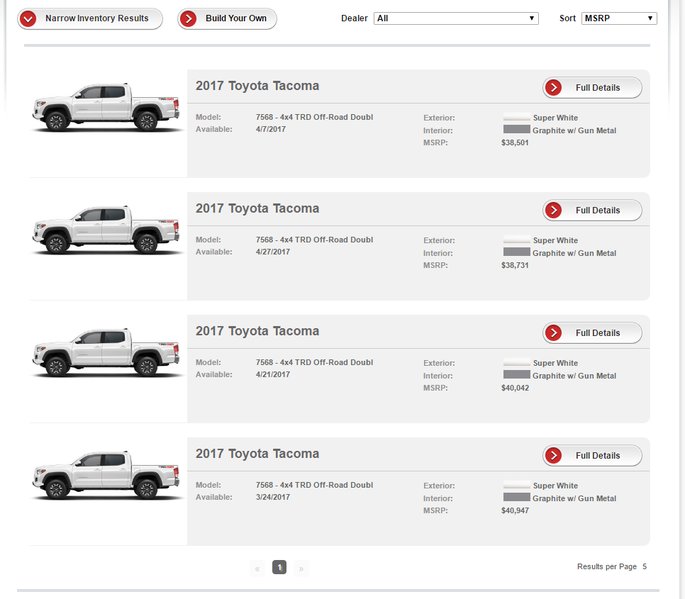
Task: Click Super White swatch on $38,501 listing
Action: point(516,118)
